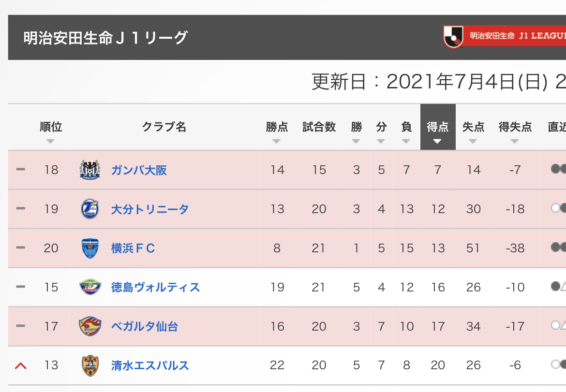Image resolution: width=566 pixels, height=392 pixels.
Task: Click the J1 League logo banner
Action: 504,36
